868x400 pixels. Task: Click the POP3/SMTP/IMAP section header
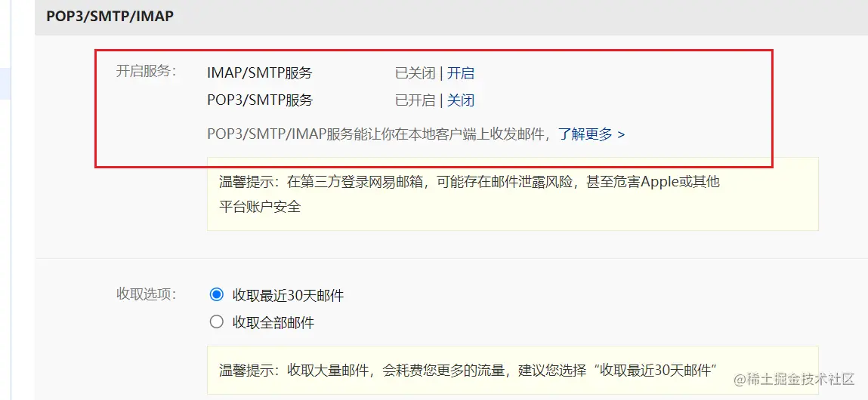point(110,16)
